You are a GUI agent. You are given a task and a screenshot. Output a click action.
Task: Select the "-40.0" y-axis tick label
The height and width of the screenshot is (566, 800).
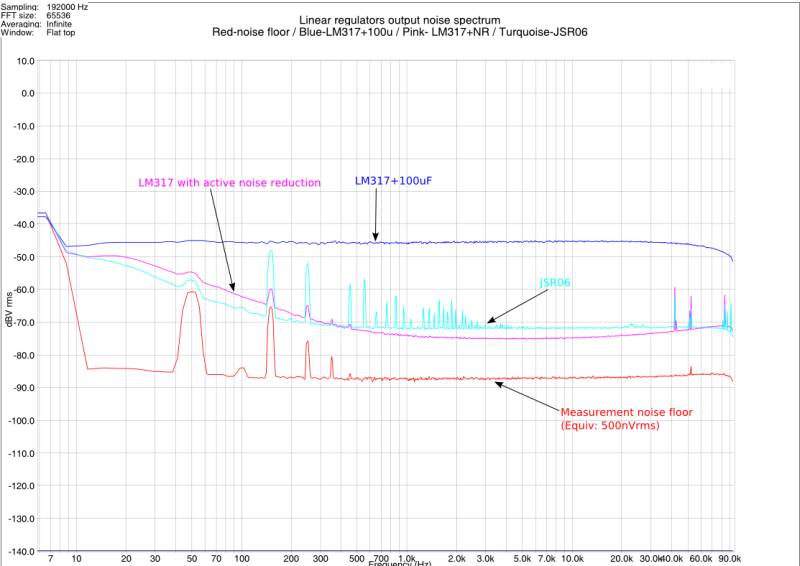point(24,224)
